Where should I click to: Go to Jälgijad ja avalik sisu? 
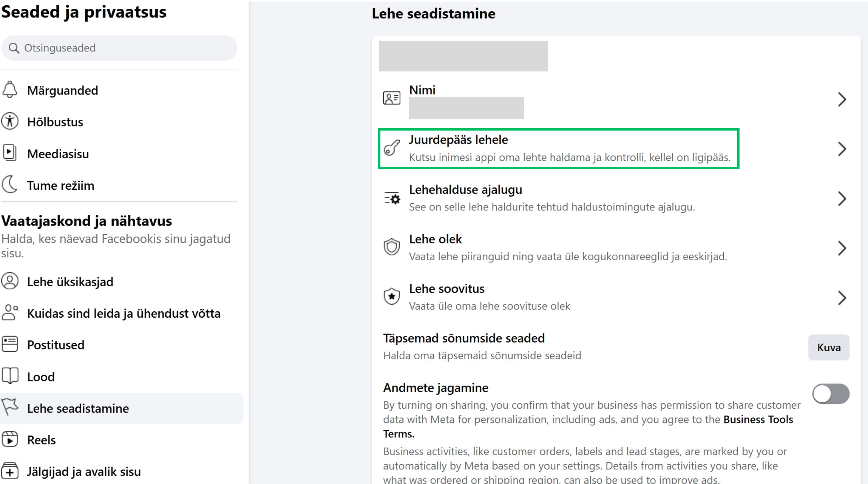click(83, 472)
